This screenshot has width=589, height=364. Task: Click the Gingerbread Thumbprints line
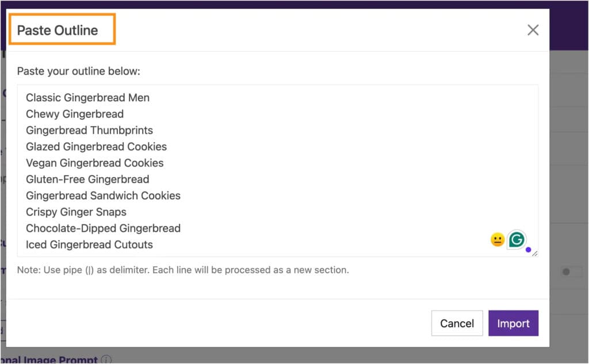tap(89, 131)
